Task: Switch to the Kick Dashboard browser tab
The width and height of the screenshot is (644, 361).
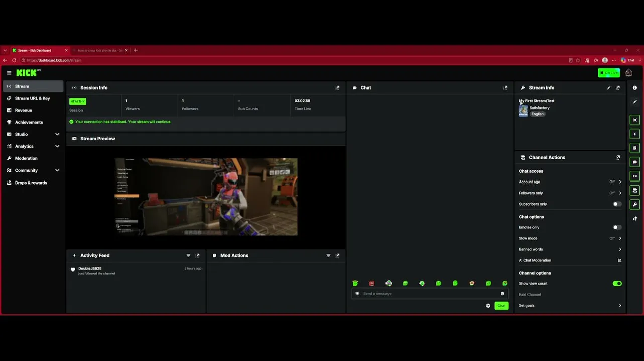Action: [x=39, y=50]
